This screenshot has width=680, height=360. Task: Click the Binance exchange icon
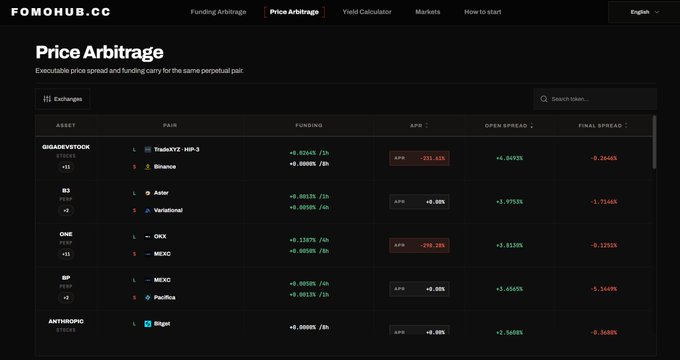tap(147, 167)
